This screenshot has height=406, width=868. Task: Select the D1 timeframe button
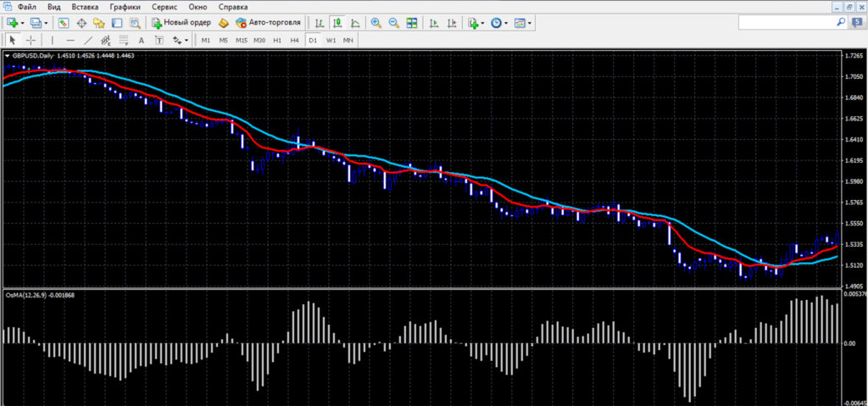[313, 41]
